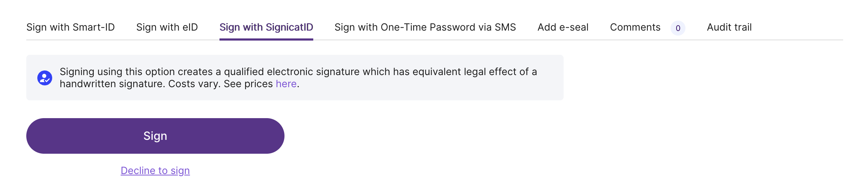The image size is (868, 195).
Task: Open the Comments tab
Action: [x=635, y=27]
